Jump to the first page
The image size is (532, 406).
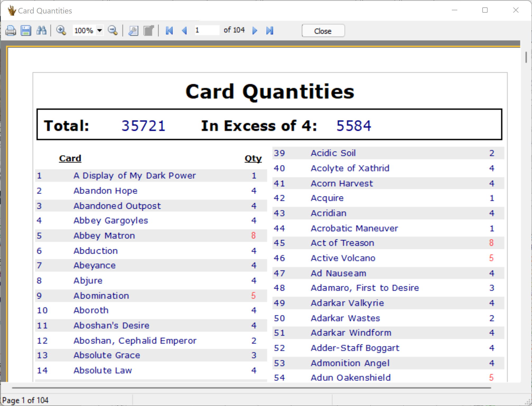(169, 31)
